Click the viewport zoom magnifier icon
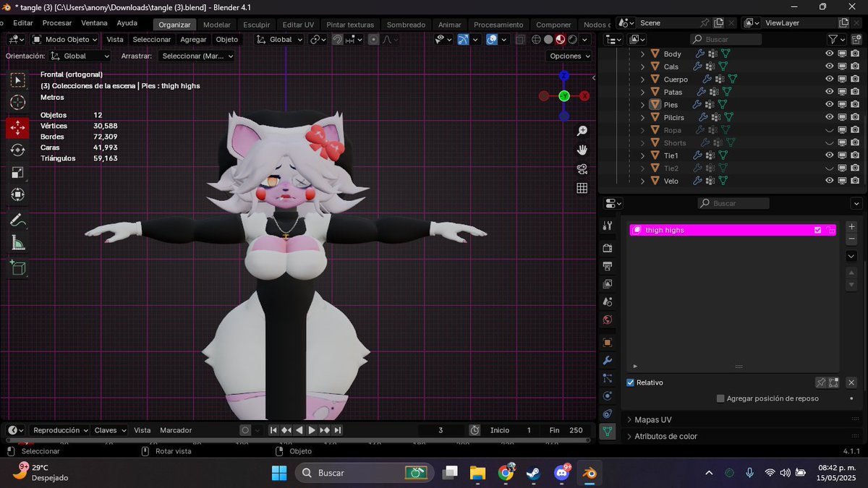The image size is (868, 488). [x=582, y=131]
